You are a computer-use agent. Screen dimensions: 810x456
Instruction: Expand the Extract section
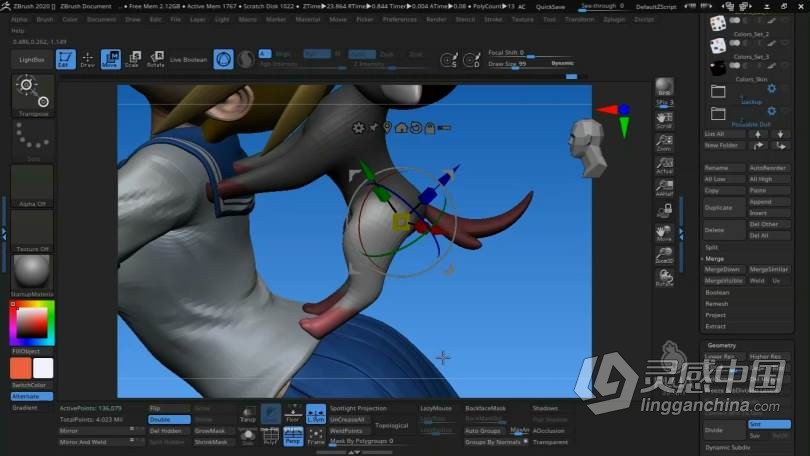pos(715,326)
